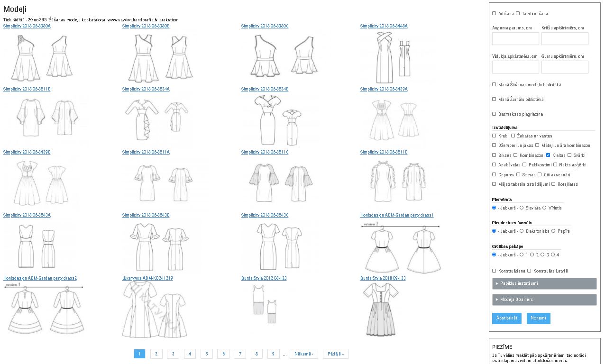The image size is (605, 364).
Task: Open the Simplicity 2018 06-8543B dress thumbnail
Action: 162,246
